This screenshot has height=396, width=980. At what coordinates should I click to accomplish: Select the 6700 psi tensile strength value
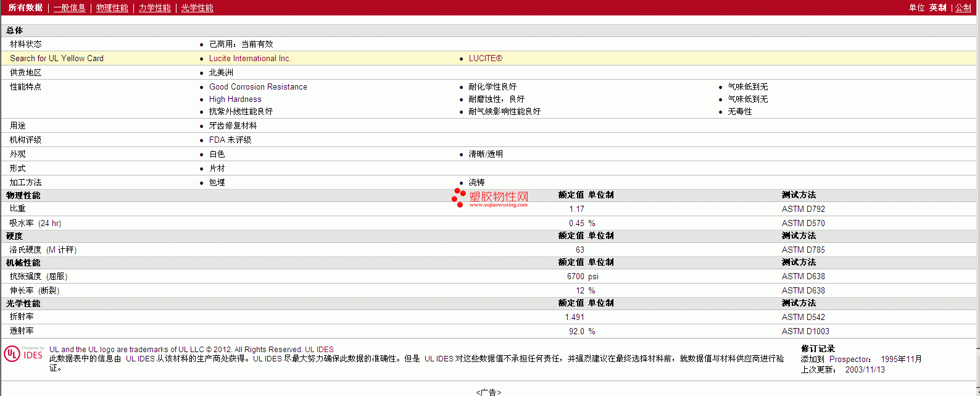pos(583,276)
